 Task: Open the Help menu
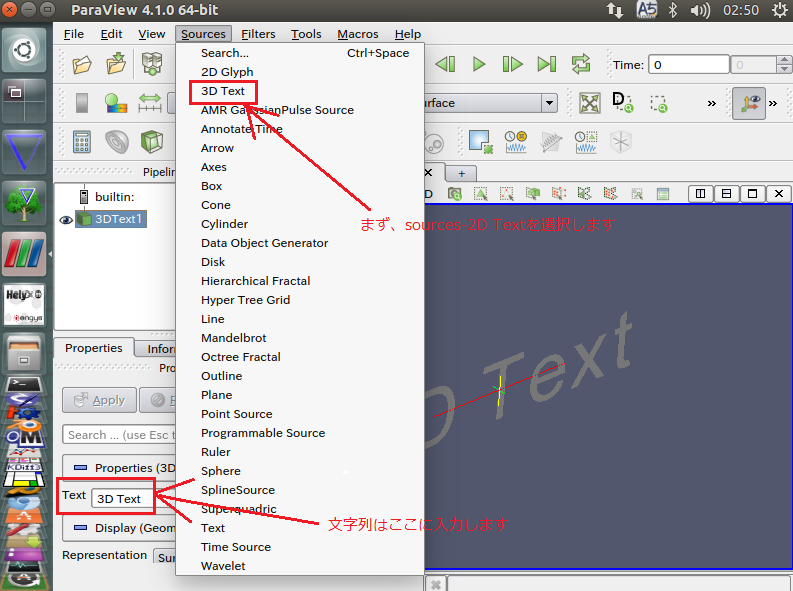[408, 34]
